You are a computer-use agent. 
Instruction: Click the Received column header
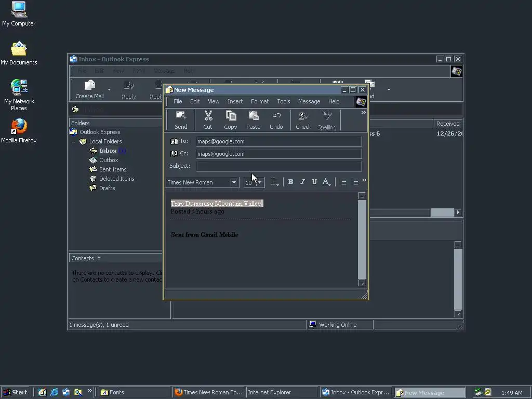tap(448, 124)
